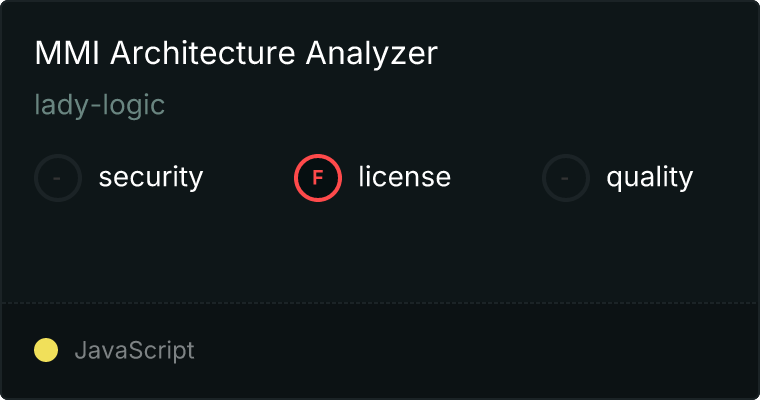Click the JavaScript language label
This screenshot has height=400, width=760.
point(134,351)
